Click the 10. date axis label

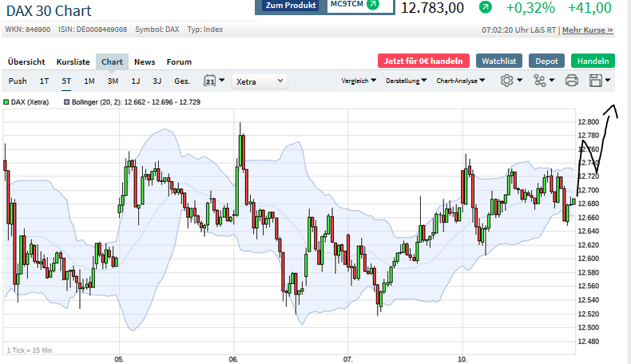coord(462,359)
